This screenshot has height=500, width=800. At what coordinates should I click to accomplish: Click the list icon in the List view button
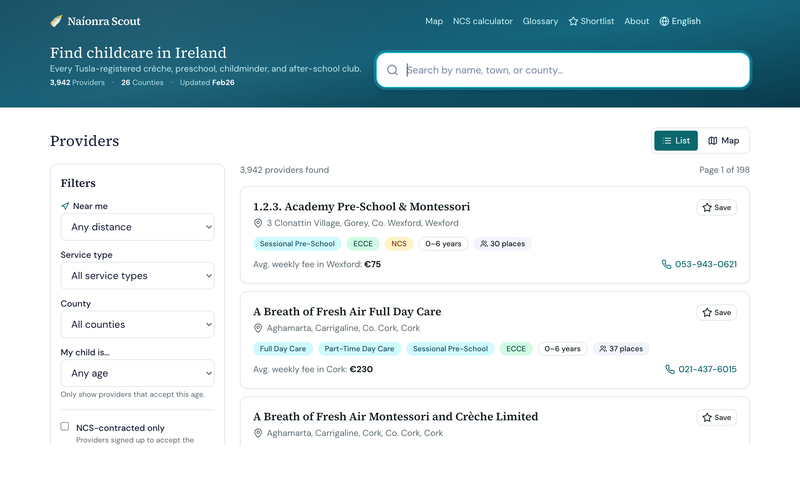click(666, 141)
